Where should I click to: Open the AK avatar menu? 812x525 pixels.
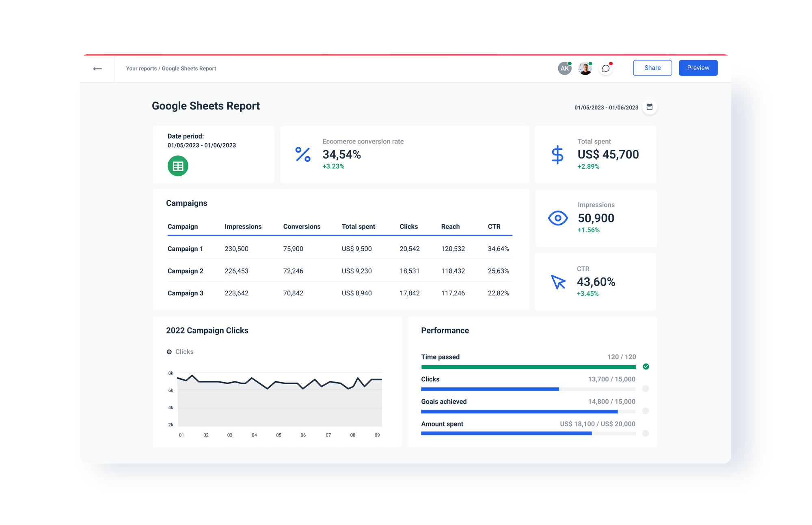pos(564,68)
